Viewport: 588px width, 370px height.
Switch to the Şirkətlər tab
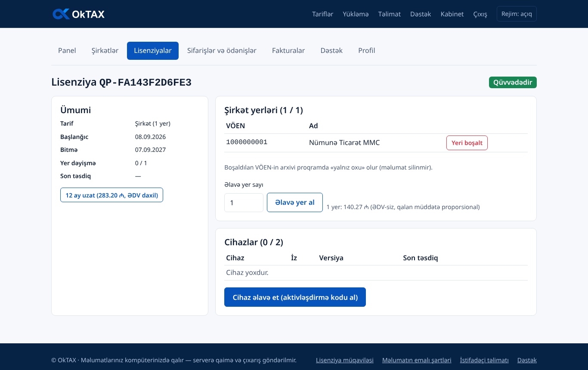(105, 51)
